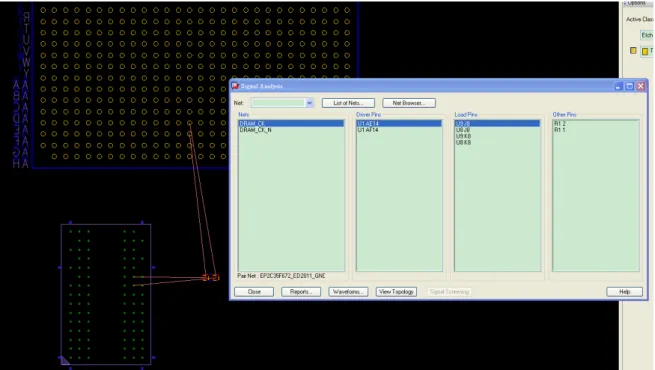Click the Signal Analysis title bar icon

235,86
